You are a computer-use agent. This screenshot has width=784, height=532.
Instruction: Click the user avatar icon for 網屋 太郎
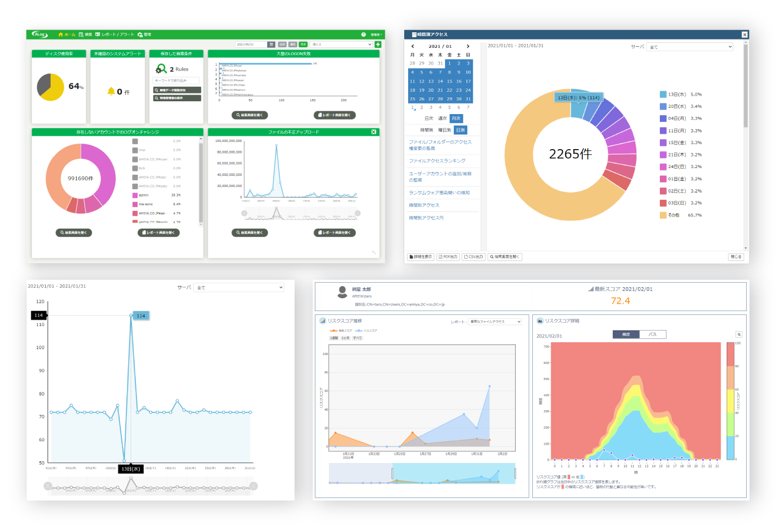pos(343,292)
